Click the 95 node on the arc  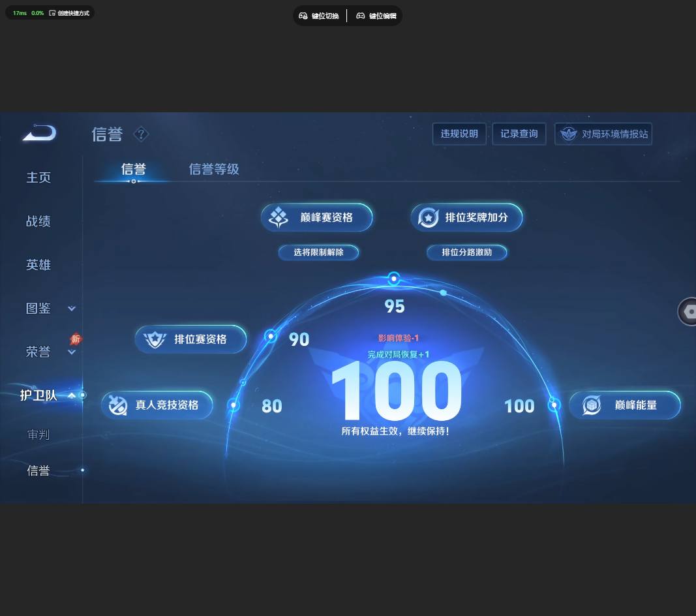click(394, 279)
